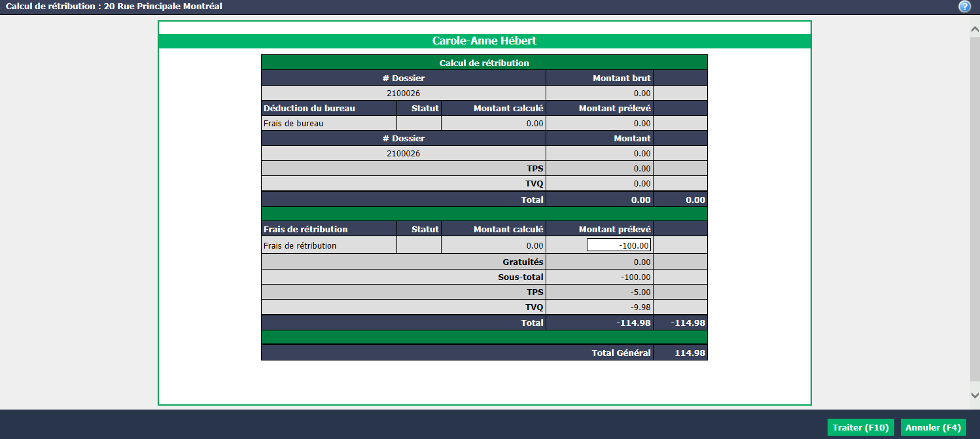The height and width of the screenshot is (439, 980).
Task: Click the scrollbar up arrow
Action: coord(975,29)
